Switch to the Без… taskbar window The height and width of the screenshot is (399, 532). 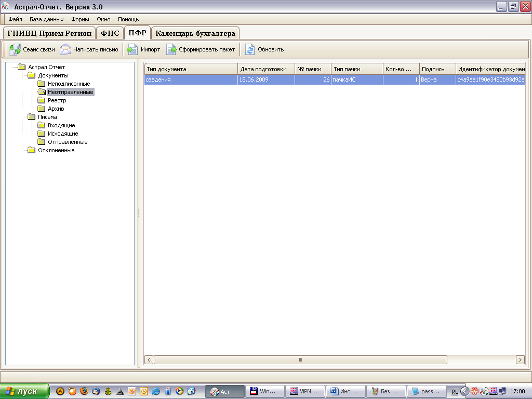[x=386, y=392]
